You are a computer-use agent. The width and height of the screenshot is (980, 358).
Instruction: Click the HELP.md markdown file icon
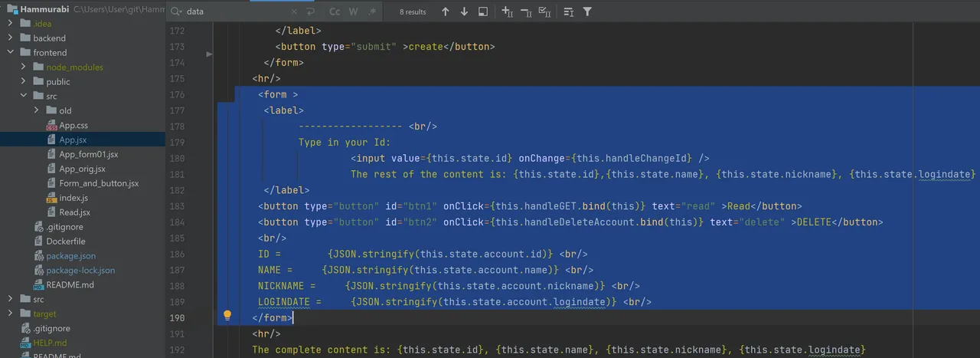coord(25,343)
